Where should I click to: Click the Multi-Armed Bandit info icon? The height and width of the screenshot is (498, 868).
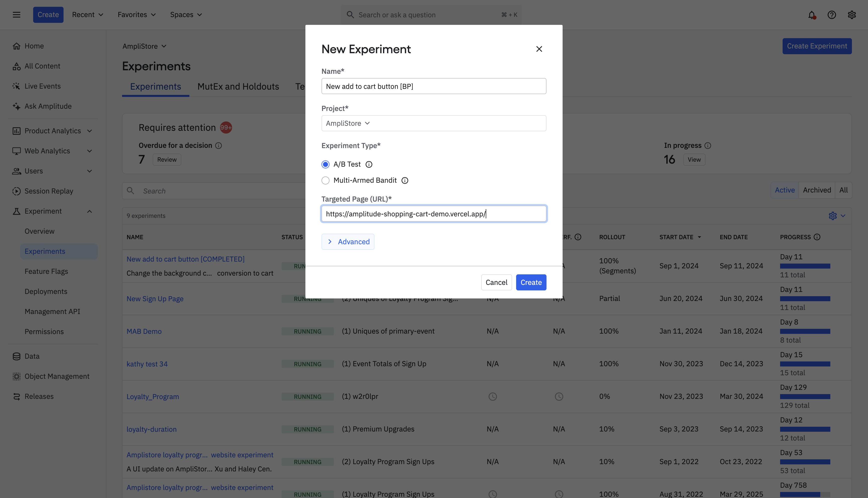[x=405, y=180]
